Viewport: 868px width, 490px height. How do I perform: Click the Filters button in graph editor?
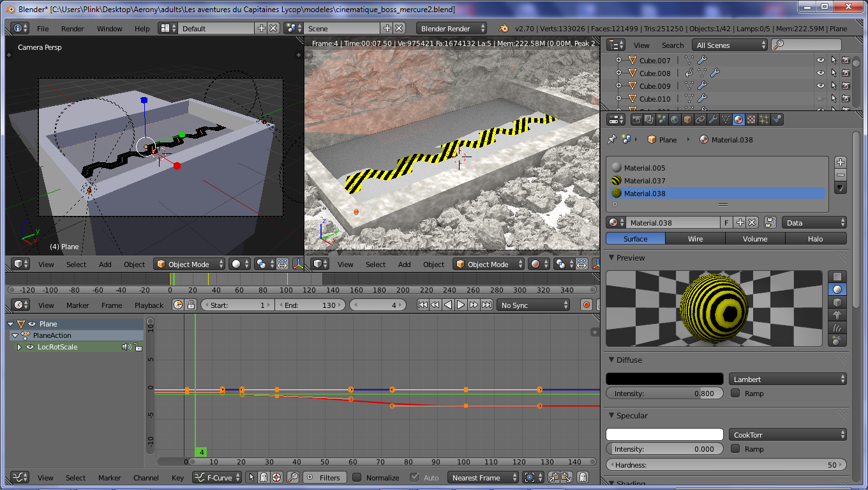tap(324, 477)
